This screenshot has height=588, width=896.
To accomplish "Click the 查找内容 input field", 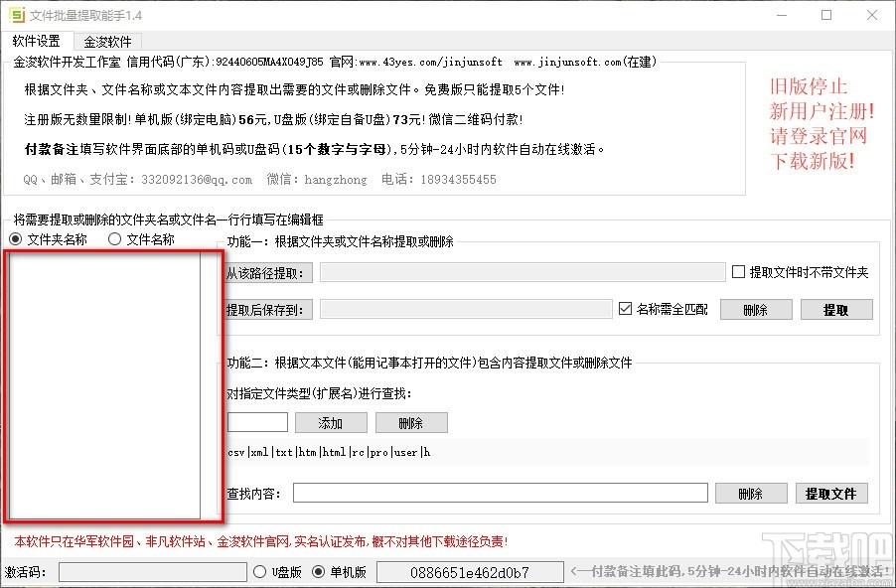I will [501, 493].
